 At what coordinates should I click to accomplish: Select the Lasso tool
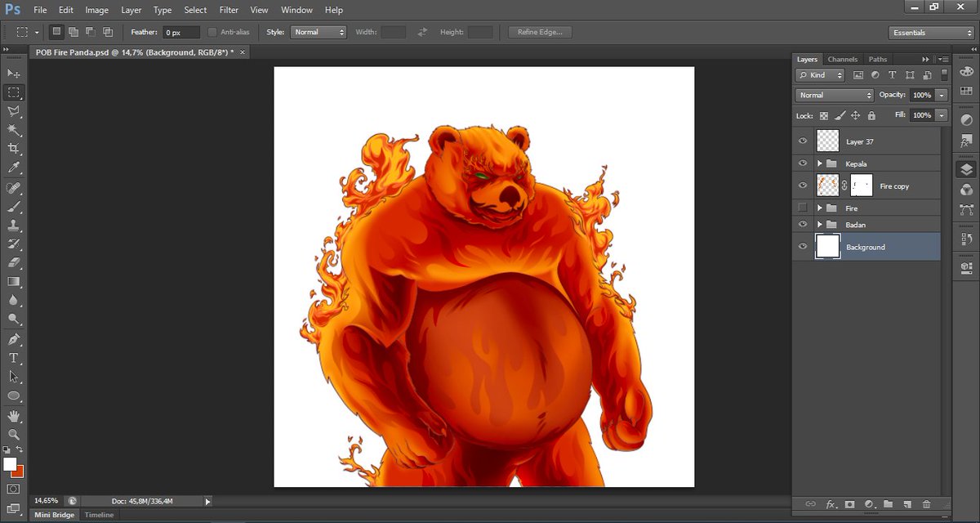point(14,110)
